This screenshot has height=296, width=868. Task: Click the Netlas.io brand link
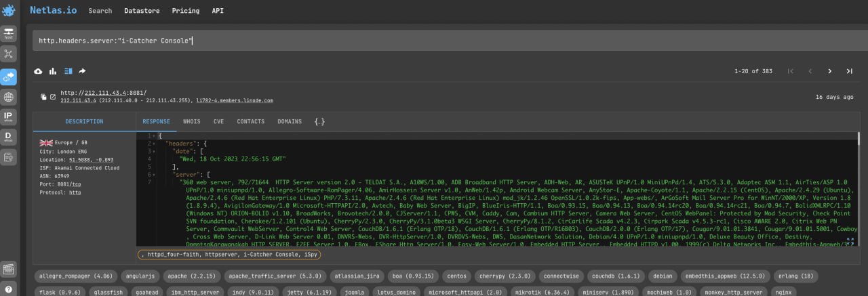click(54, 10)
